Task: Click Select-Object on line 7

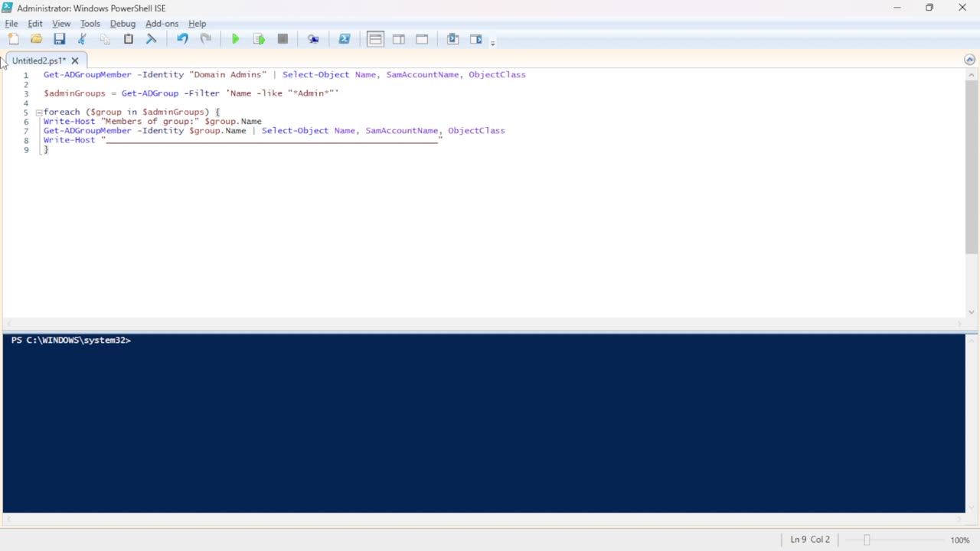Action: [295, 131]
